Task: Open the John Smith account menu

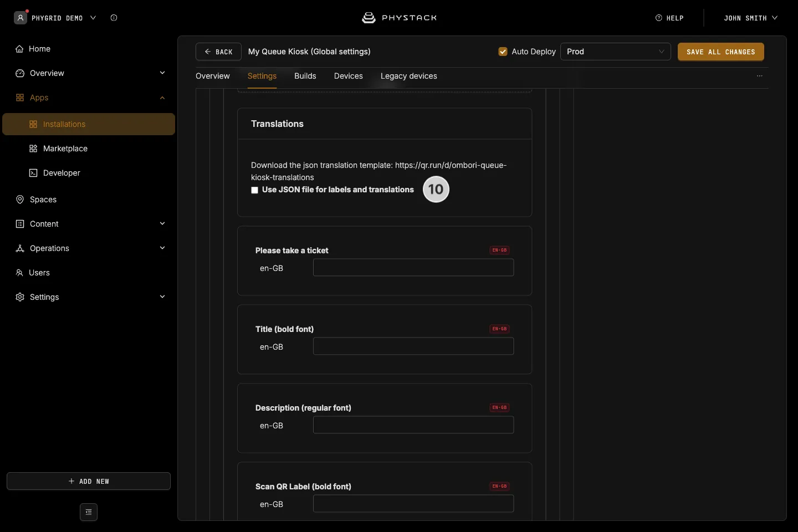Action: point(750,18)
